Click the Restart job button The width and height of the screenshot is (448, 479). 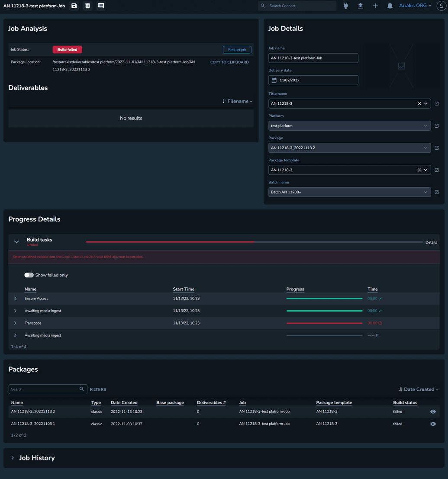(237, 50)
